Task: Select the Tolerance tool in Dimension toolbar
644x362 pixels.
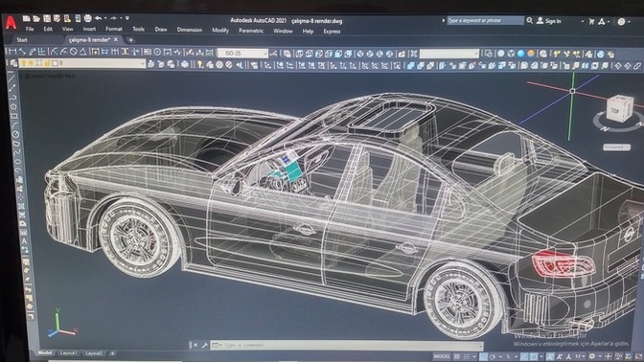Action: 148,52
